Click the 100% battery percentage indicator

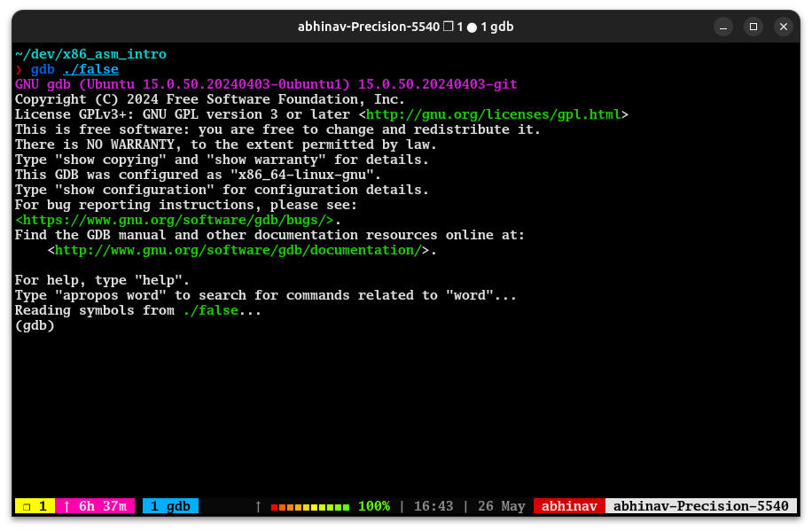[373, 506]
